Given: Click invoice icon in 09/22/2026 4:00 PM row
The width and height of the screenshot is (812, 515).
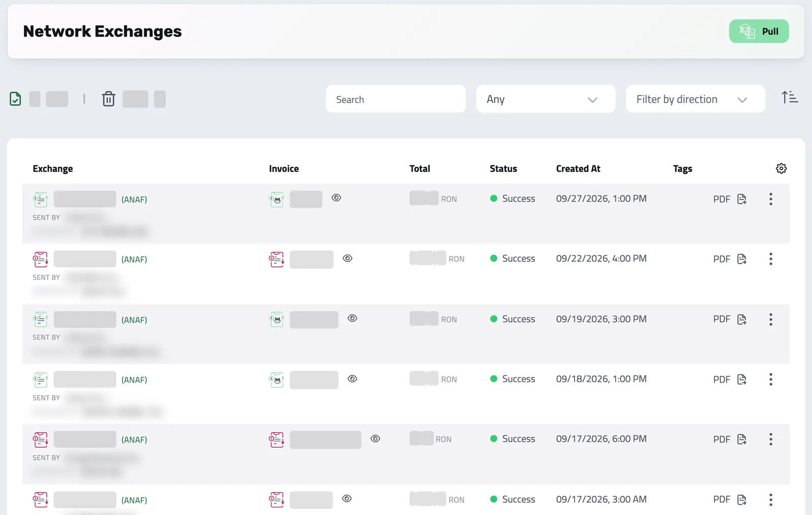Looking at the screenshot, I should 277,259.
